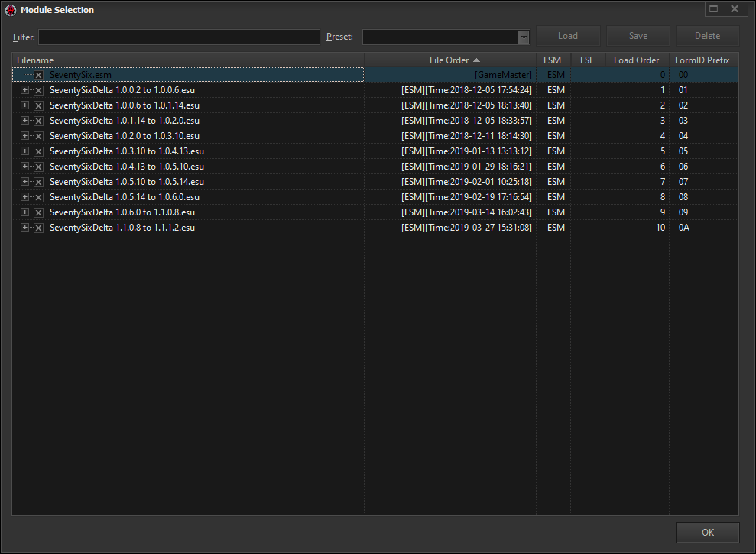Uncheck SeventySixDelta 1.0.6.0 to 1.1.0.8.esu

[38, 212]
